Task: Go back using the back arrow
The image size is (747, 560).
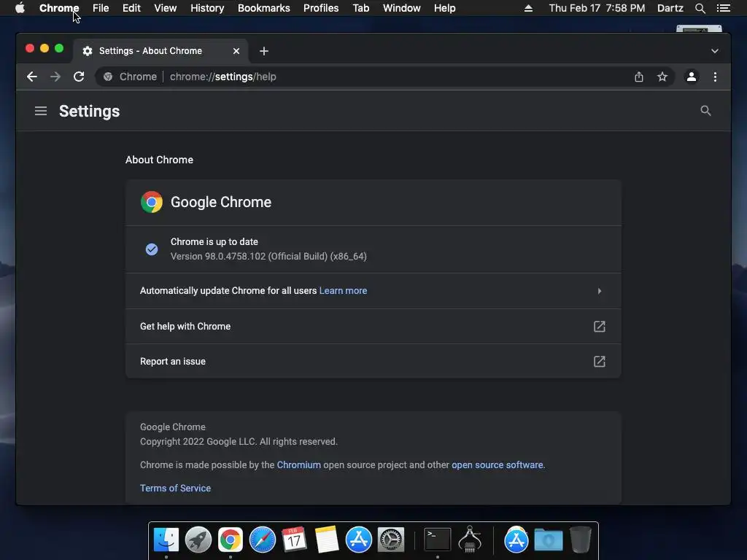Action: pos(32,77)
